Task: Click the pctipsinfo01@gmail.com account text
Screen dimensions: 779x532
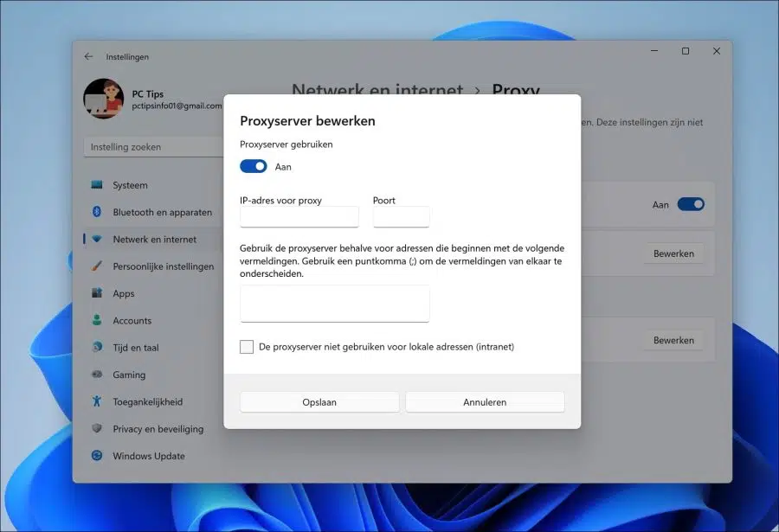Action: coord(177,106)
